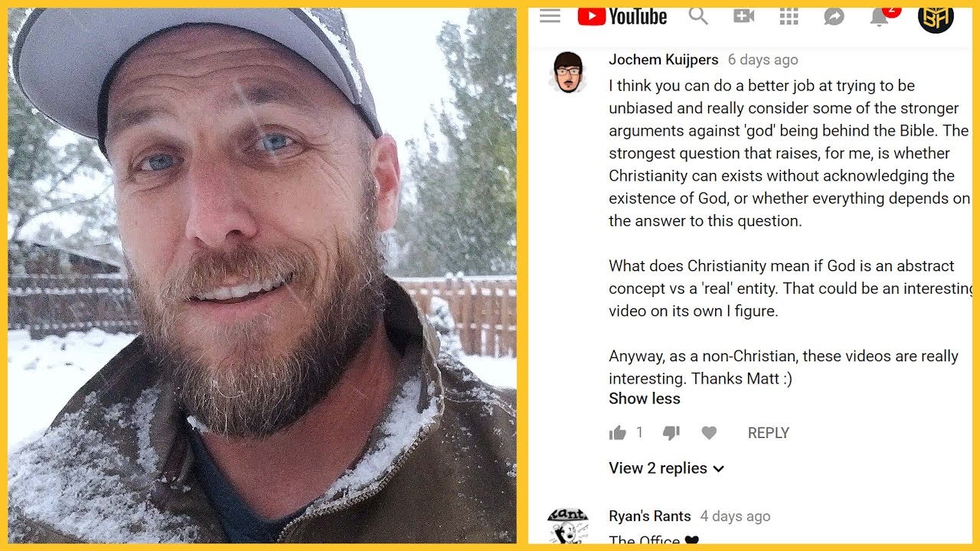
Task: Like Jochem Kuijpers' comment
Action: pos(617,433)
